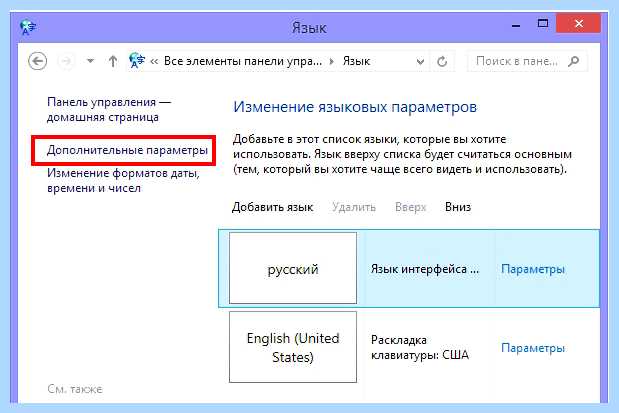Click the Вверх button
Screen dimensions: 619x413
(x=411, y=207)
